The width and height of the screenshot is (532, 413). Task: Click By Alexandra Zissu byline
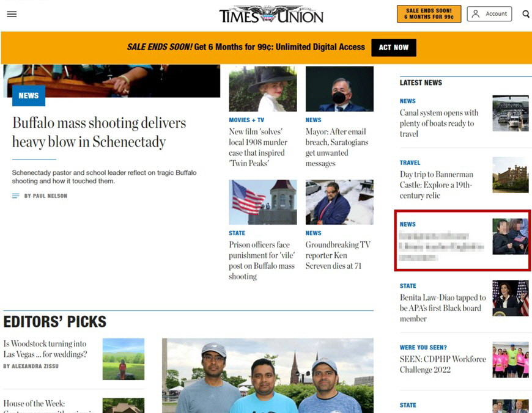point(31,366)
